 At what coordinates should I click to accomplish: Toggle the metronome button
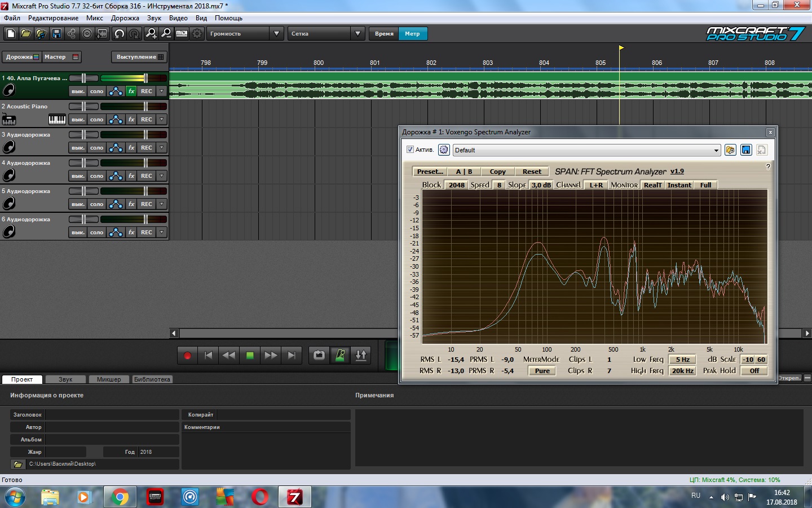[340, 356]
